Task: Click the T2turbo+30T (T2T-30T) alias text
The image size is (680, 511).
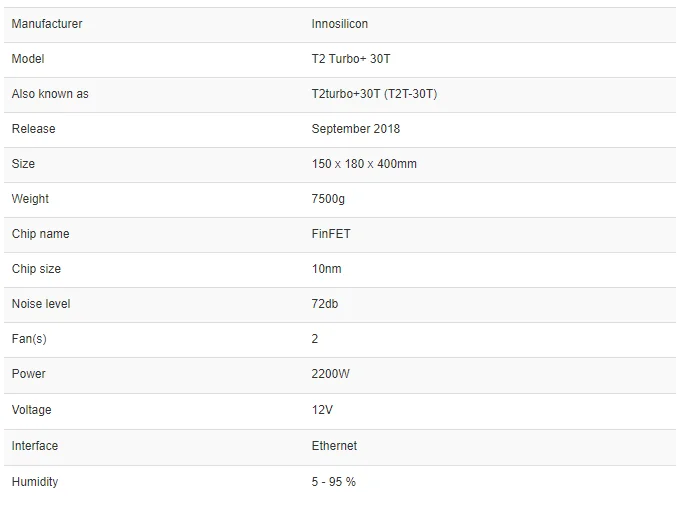Action: (374, 94)
